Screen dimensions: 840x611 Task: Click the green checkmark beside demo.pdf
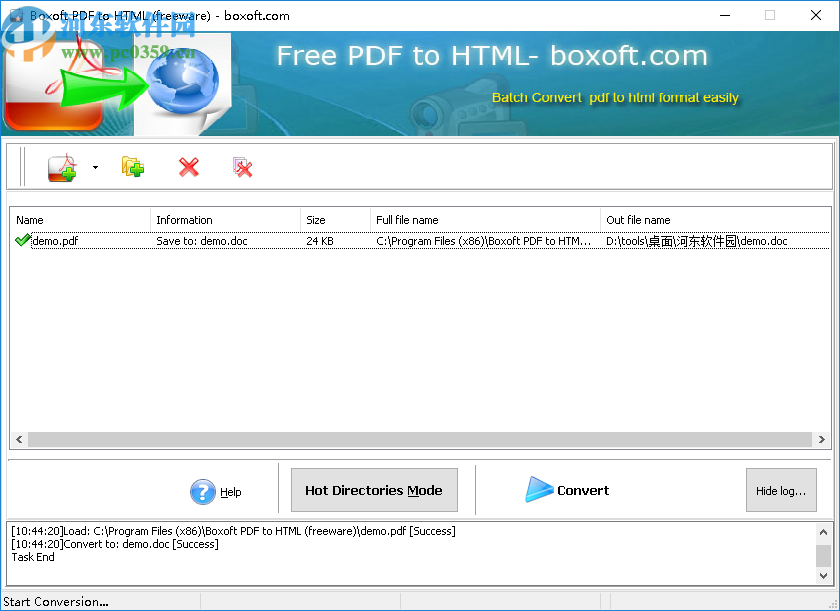[22, 240]
